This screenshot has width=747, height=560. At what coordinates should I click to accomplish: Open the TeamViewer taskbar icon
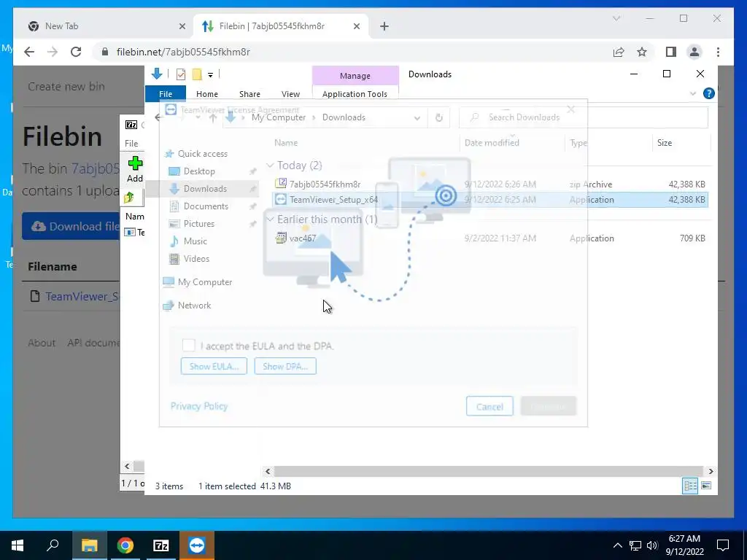click(x=197, y=545)
